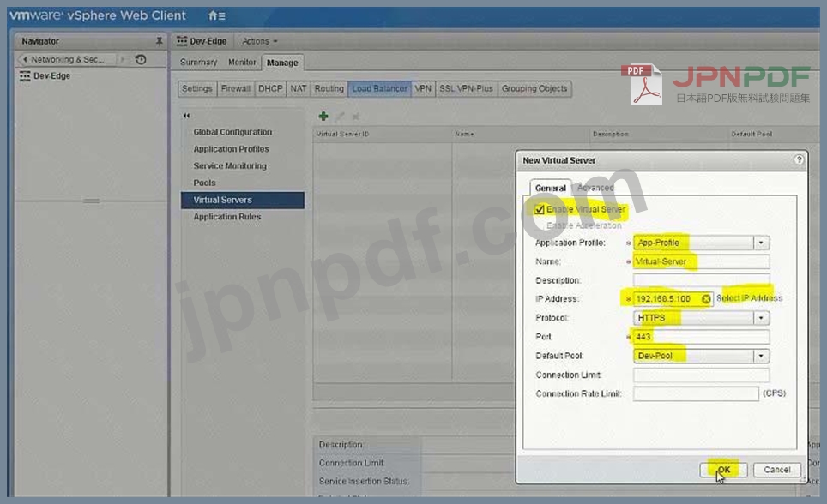Open the Grouping Objects sub-tab

click(x=534, y=88)
